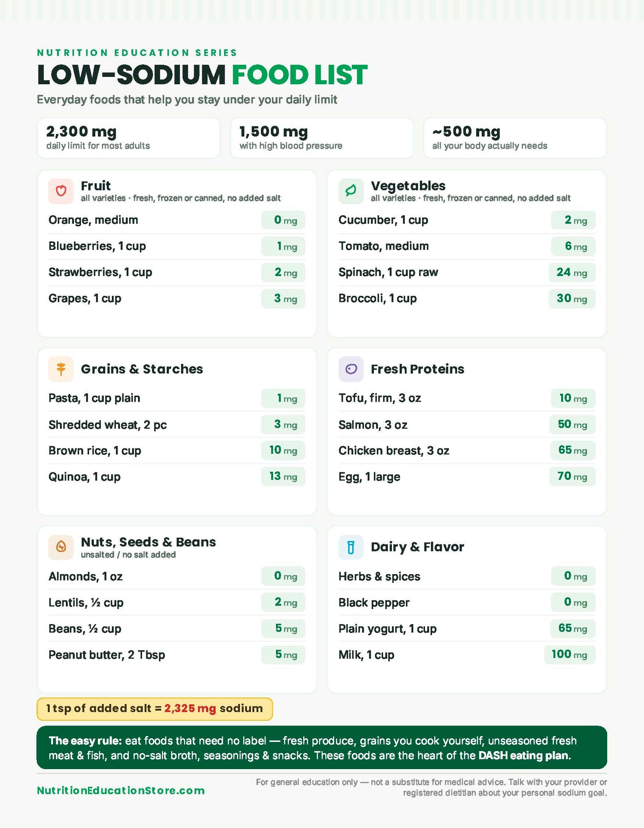The height and width of the screenshot is (828, 644).
Task: Click the Quinoa, 1 cup row
Action: [x=177, y=477]
